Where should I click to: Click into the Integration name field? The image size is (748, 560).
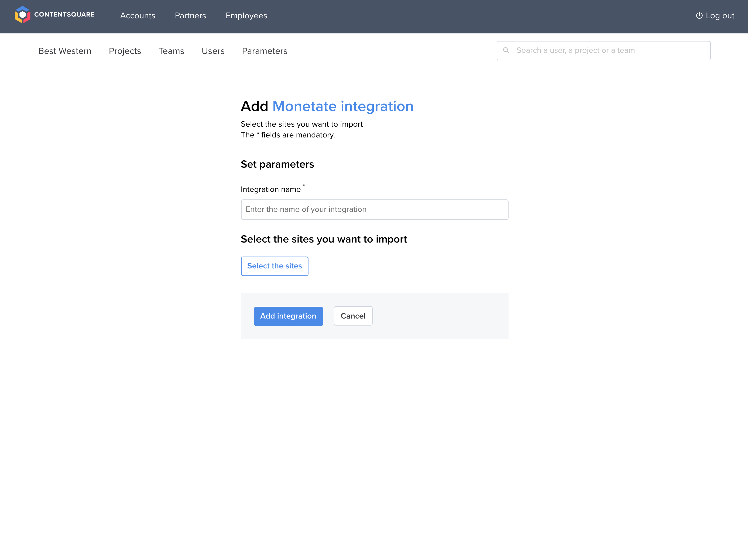click(x=375, y=210)
